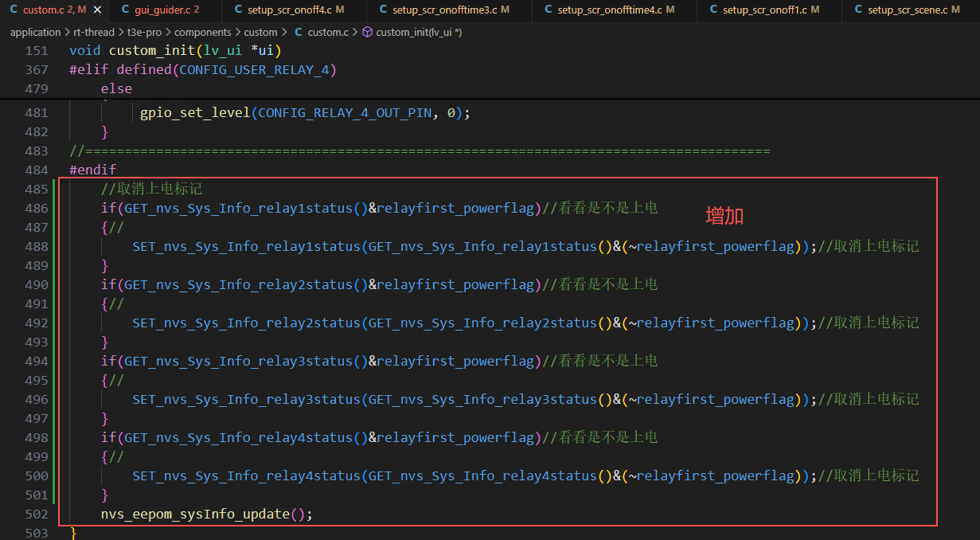Expand the t3e-pro breadcrumb segment
The height and width of the screenshot is (540, 980).
(x=144, y=33)
